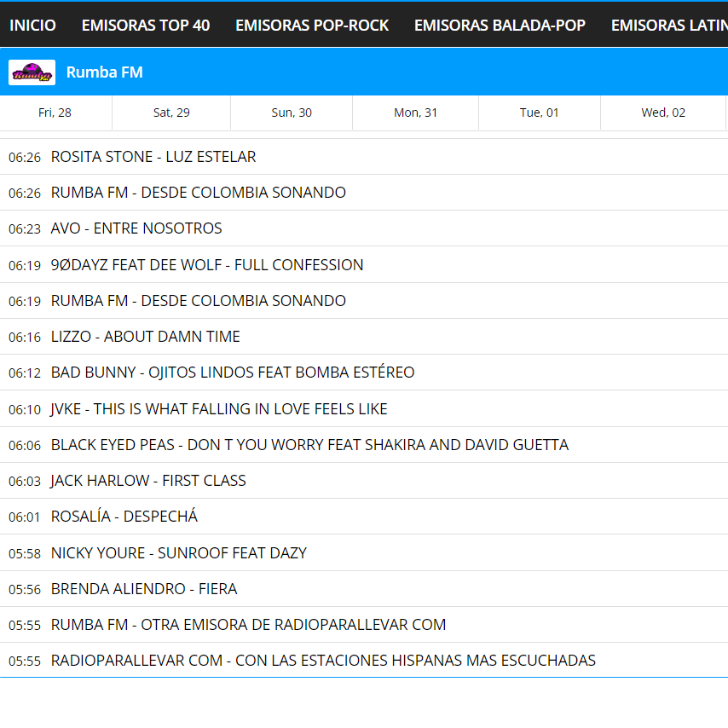728x728 pixels.
Task: Select LIZZO - ABOUT DAMN TIME row
Action: tap(364, 337)
